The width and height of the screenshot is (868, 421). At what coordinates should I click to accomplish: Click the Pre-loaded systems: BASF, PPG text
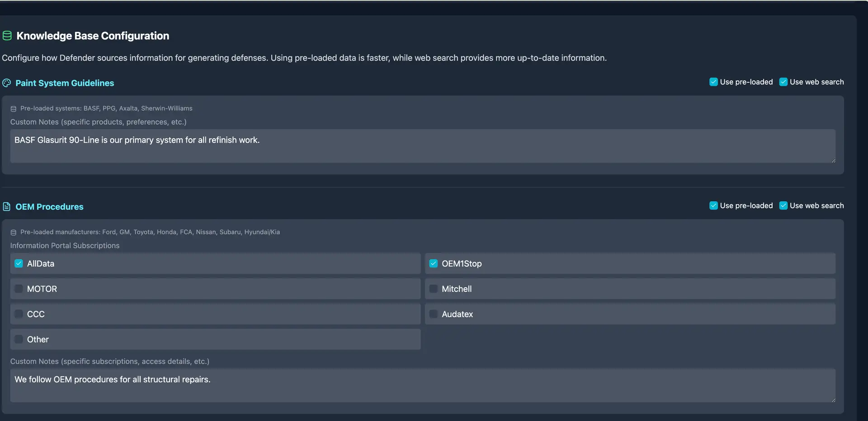coord(106,108)
